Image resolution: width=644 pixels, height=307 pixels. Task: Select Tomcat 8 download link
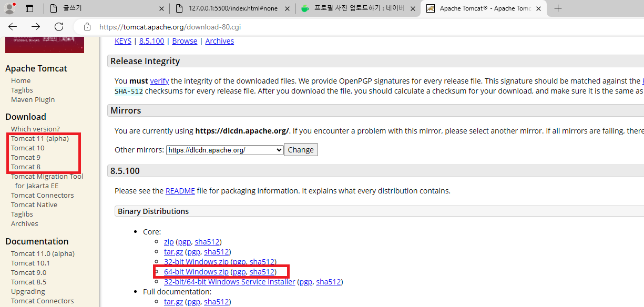(26, 167)
